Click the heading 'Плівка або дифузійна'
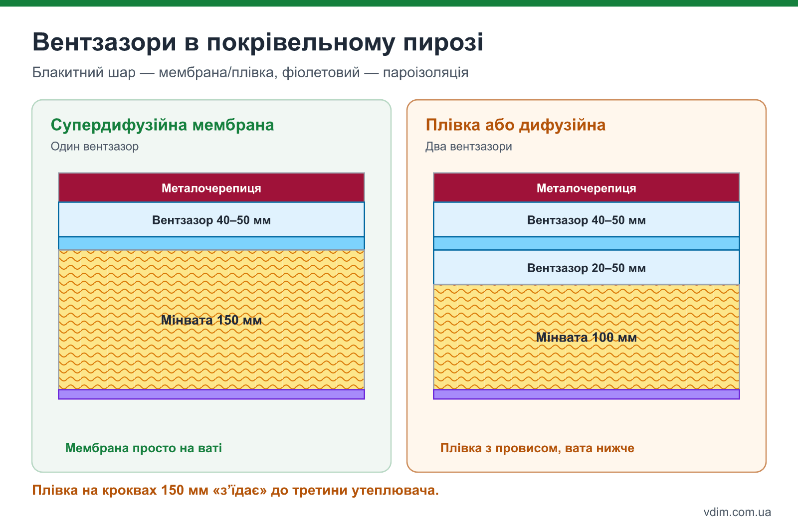798x532 pixels. coord(516,125)
